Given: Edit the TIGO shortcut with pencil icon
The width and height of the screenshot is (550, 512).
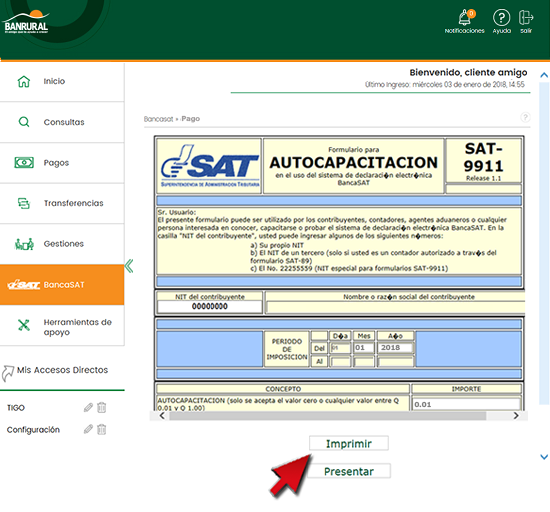Looking at the screenshot, I should (x=88, y=407).
